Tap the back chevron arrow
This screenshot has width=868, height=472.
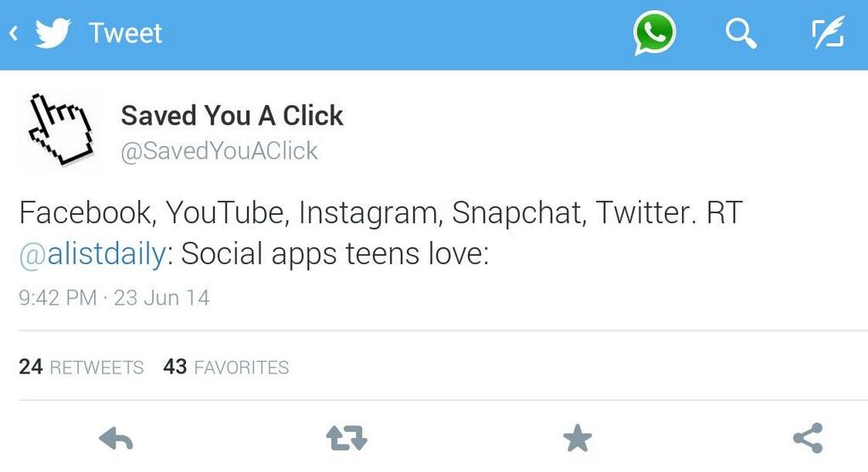pyautogui.click(x=14, y=33)
